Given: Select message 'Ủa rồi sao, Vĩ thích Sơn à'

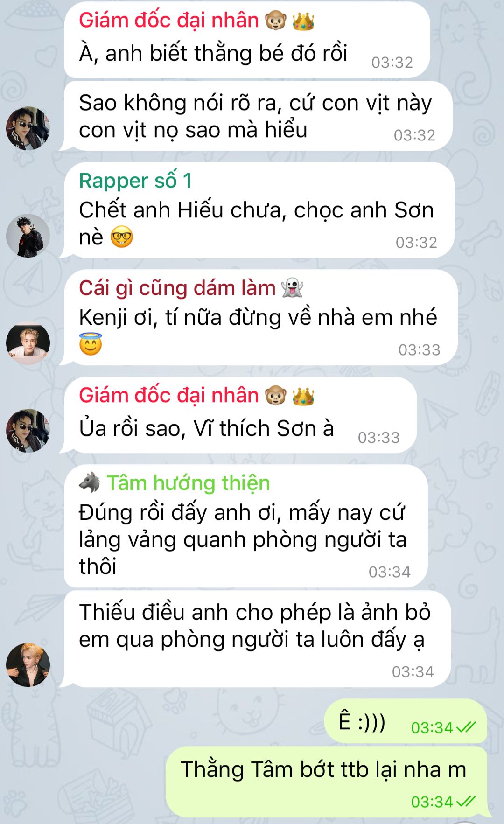Looking at the screenshot, I should [x=241, y=415].
